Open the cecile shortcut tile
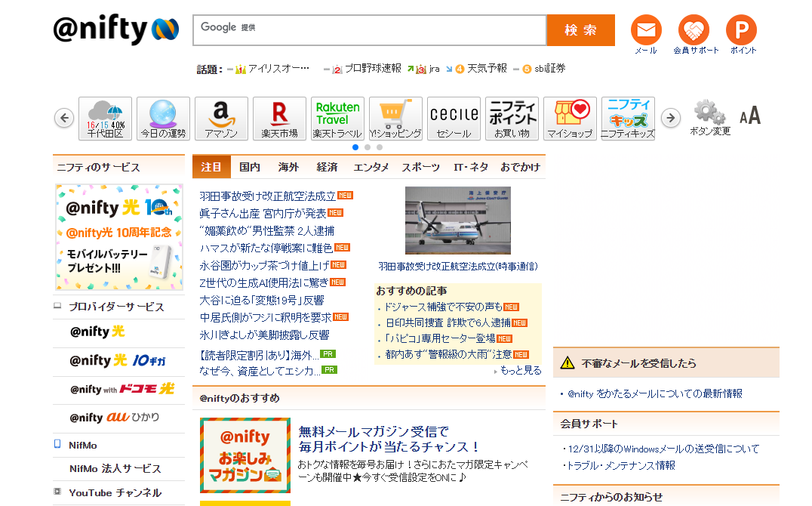 [x=454, y=119]
